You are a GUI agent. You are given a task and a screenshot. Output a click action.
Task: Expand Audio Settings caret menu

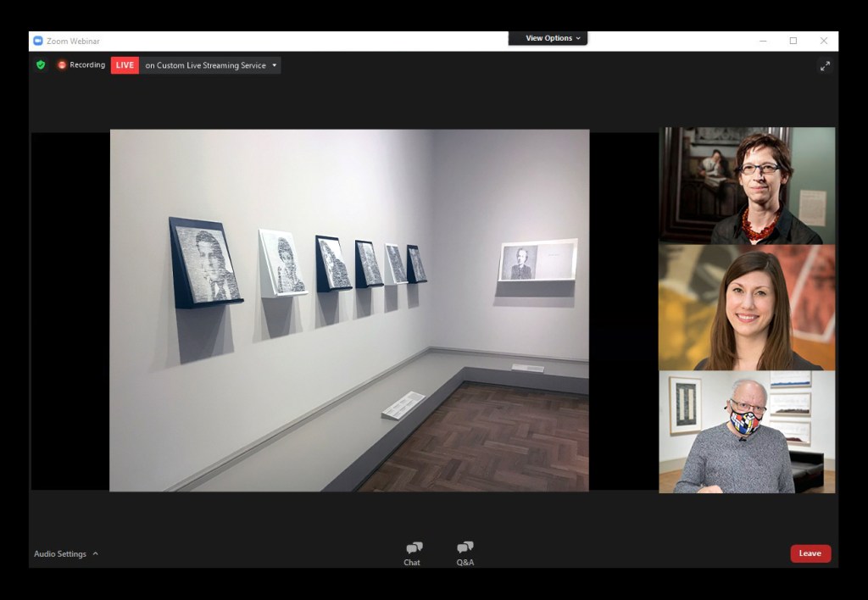(96, 554)
